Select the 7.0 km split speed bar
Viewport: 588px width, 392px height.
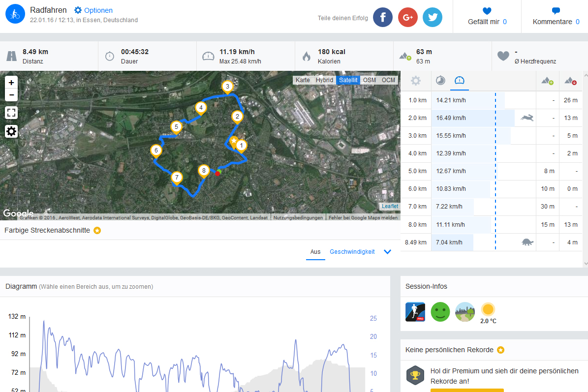click(x=453, y=207)
